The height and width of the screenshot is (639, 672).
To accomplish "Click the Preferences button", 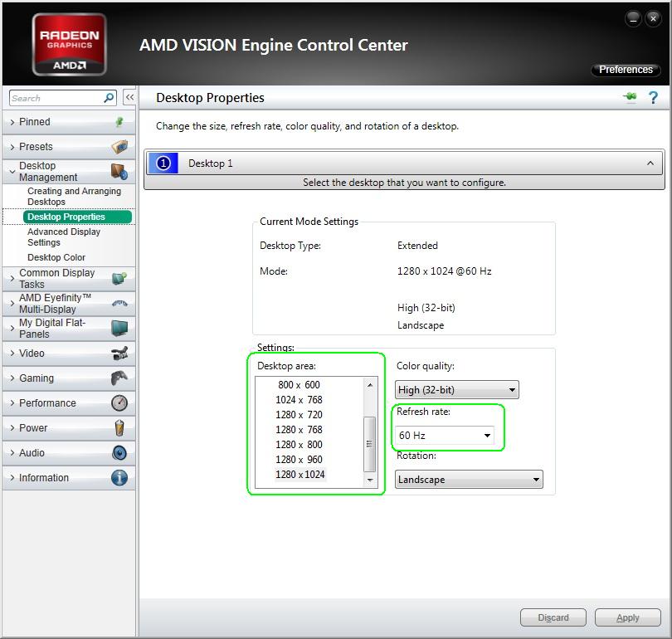I will [x=626, y=70].
